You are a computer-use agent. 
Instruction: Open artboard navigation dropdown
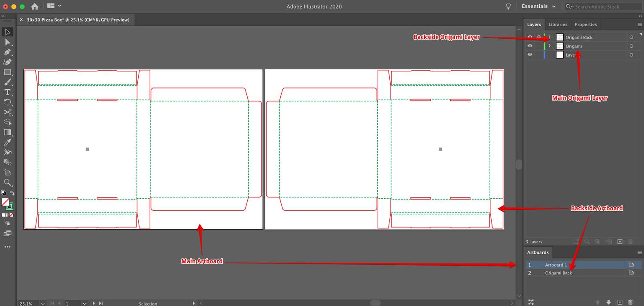click(x=85, y=303)
